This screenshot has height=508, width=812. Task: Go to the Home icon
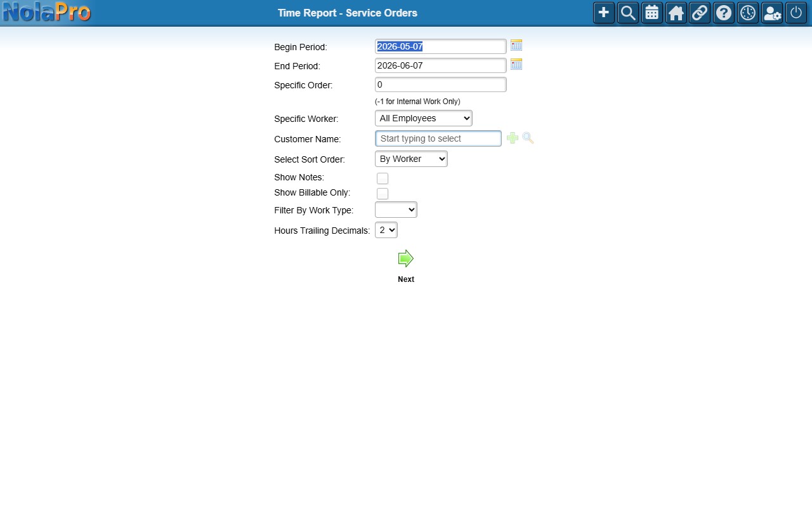[676, 13]
